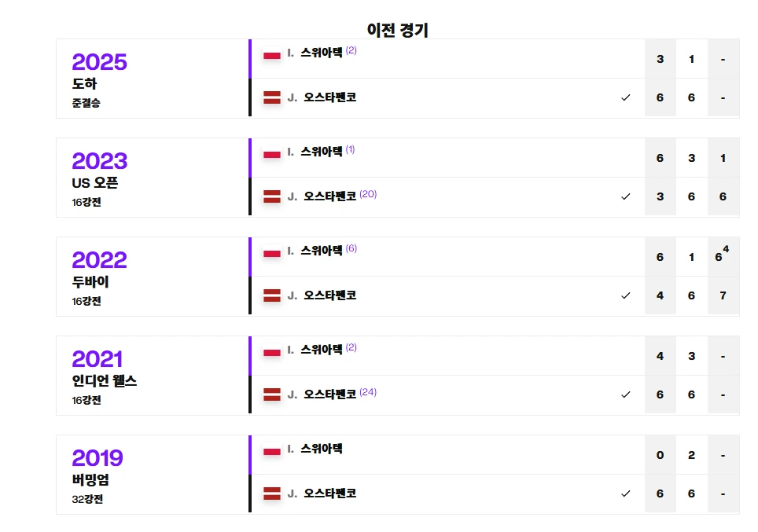
Task: Click Poland flag in 2021 Indian Wells match
Action: [272, 352]
